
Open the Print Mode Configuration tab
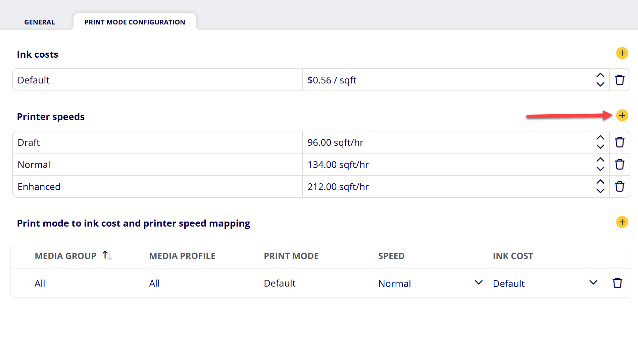135,22
